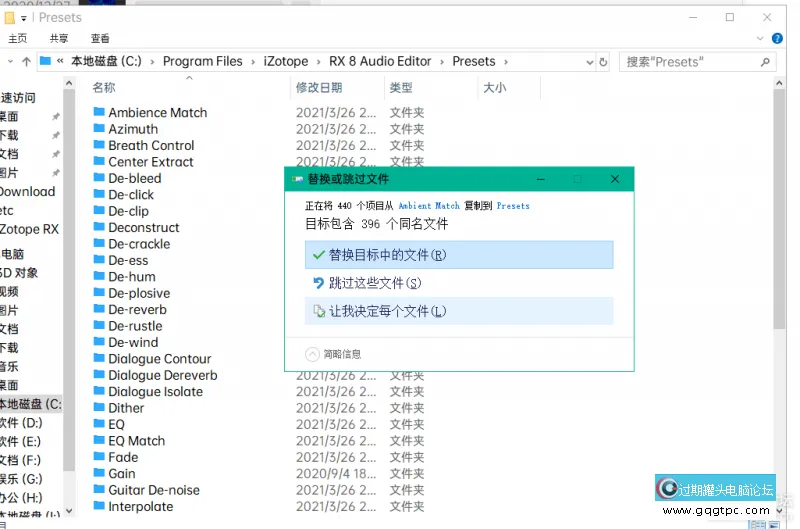Click iZotope in address breadcrumb

point(286,62)
